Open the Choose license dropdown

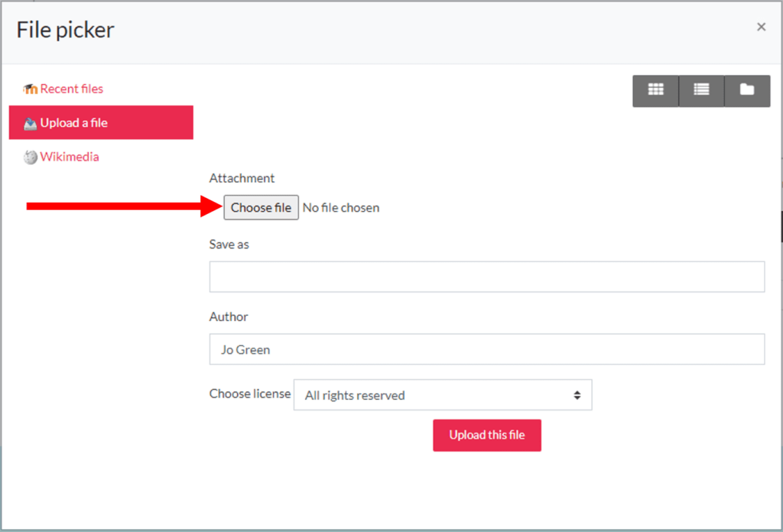pyautogui.click(x=442, y=395)
